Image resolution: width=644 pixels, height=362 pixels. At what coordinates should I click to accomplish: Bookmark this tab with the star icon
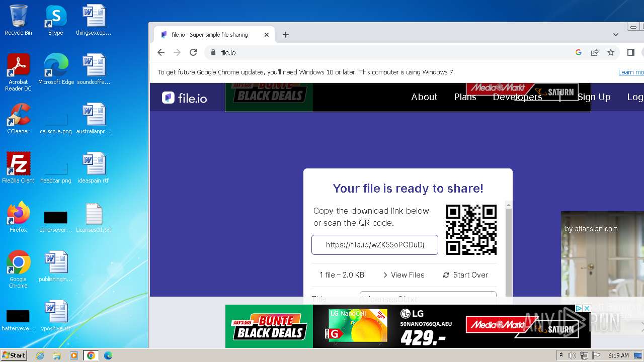pos(611,52)
